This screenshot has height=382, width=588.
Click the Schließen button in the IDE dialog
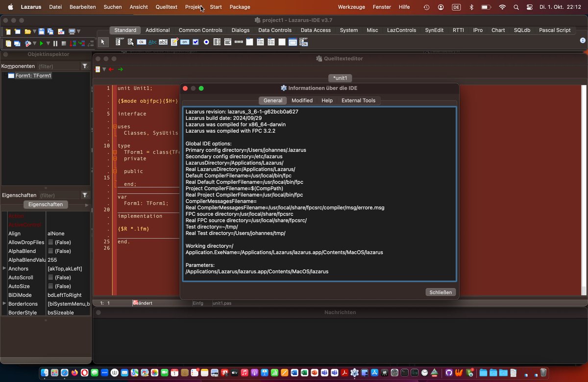click(440, 292)
